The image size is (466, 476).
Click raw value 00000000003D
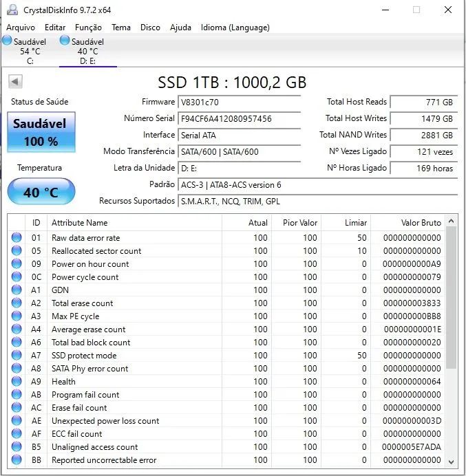[412, 421]
